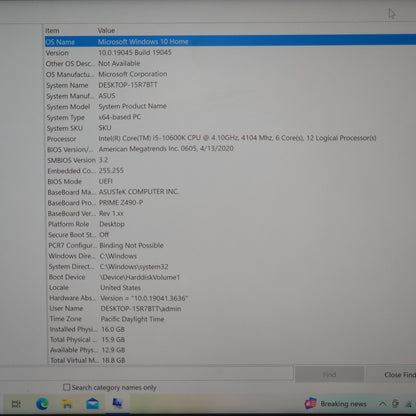The width and height of the screenshot is (416, 416).
Task: Show hidden system tray icons
Action: tap(382, 404)
